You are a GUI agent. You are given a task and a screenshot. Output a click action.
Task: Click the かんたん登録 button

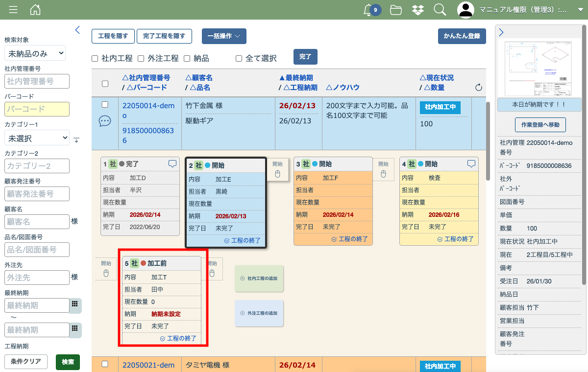point(462,36)
